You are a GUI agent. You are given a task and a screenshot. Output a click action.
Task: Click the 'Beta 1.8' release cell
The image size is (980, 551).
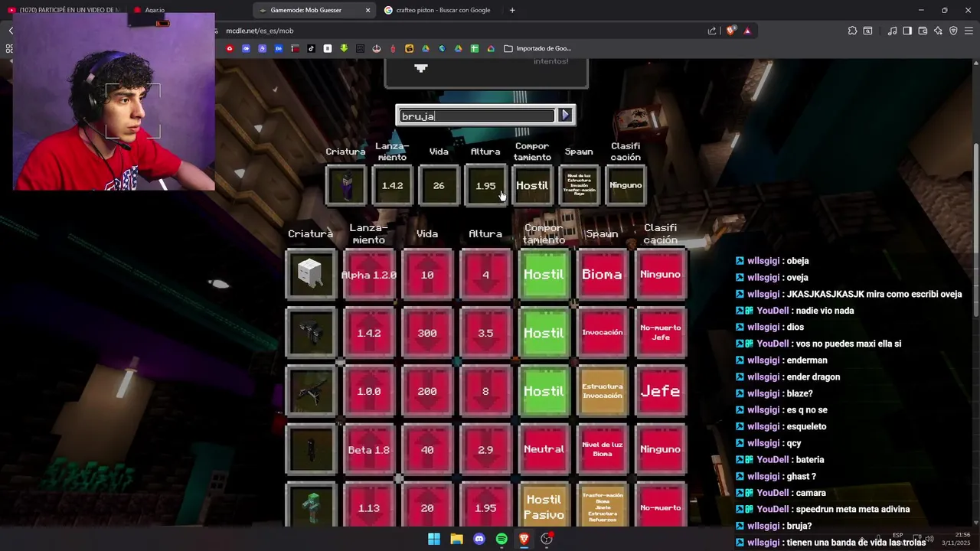tap(369, 449)
